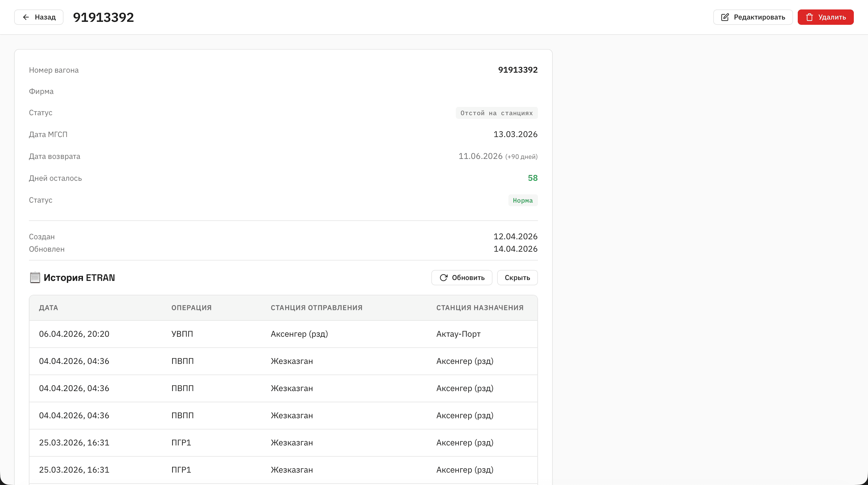Click the Станция назначения column header

tap(479, 308)
